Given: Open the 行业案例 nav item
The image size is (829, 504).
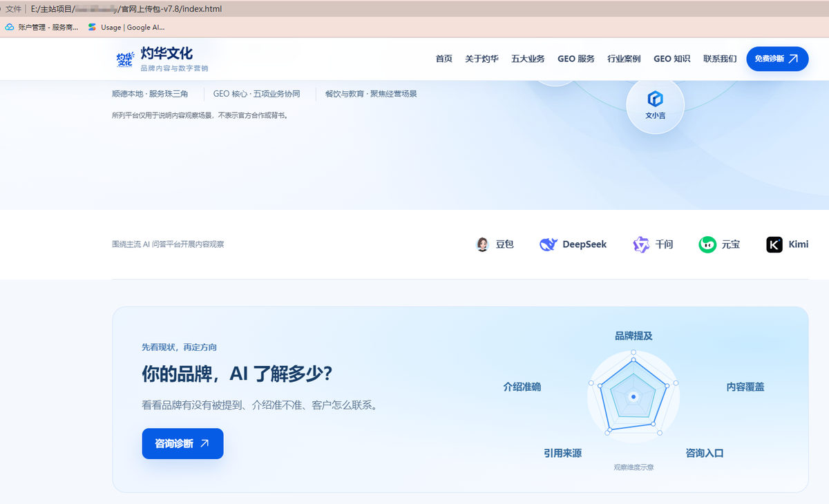Looking at the screenshot, I should click(625, 59).
